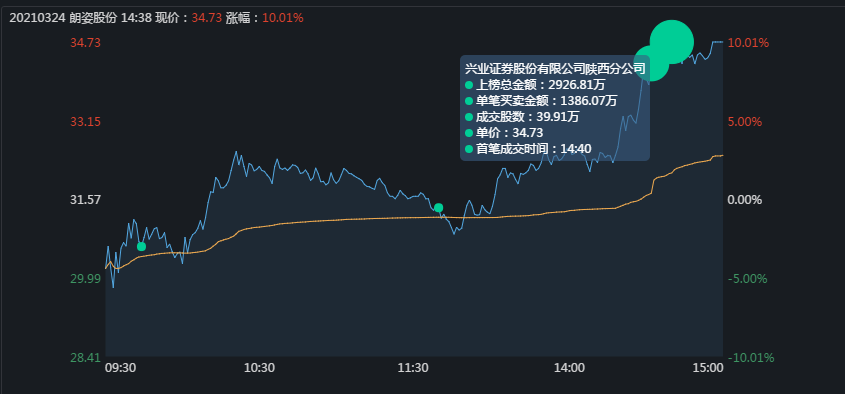
Task: Click the -5.00% right axis label
Action: point(747,279)
